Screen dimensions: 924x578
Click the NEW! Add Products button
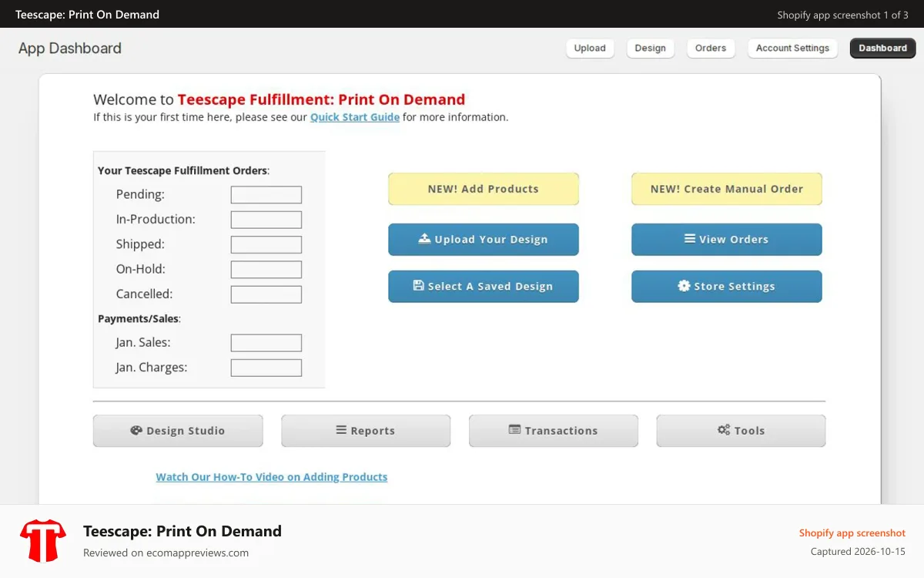tap(484, 189)
